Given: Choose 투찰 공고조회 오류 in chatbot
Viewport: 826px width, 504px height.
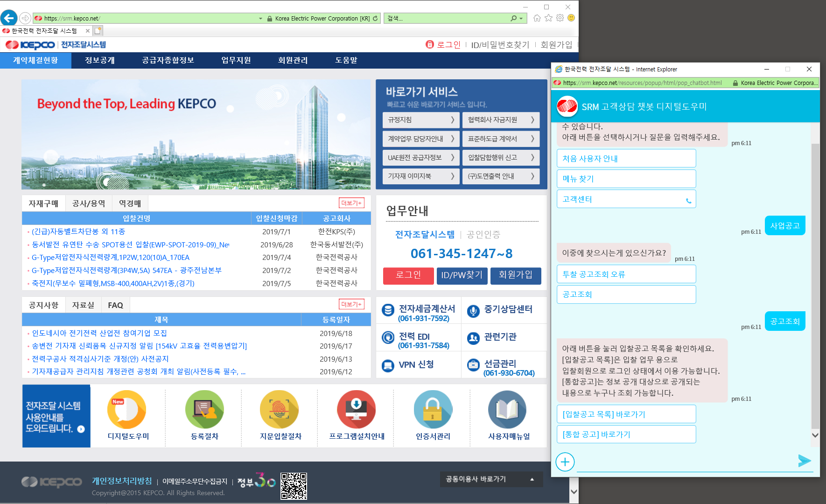Looking at the screenshot, I should click(626, 274).
